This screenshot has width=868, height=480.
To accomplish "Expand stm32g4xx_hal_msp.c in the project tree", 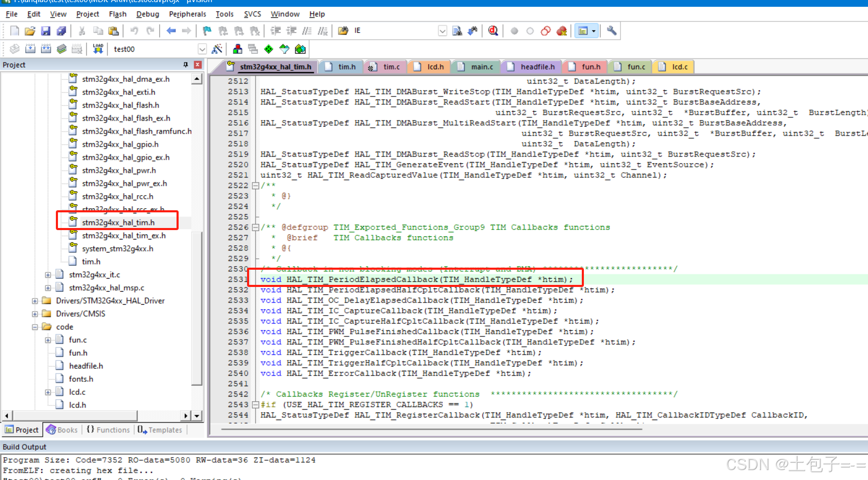I will coord(48,287).
